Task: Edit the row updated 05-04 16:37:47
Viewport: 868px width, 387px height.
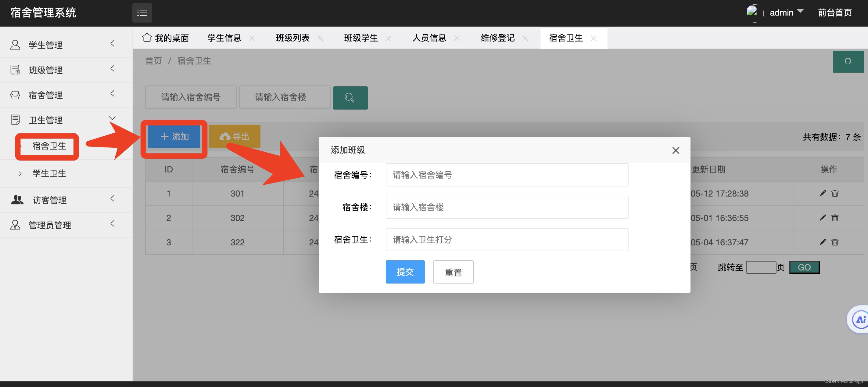Action: click(x=823, y=242)
